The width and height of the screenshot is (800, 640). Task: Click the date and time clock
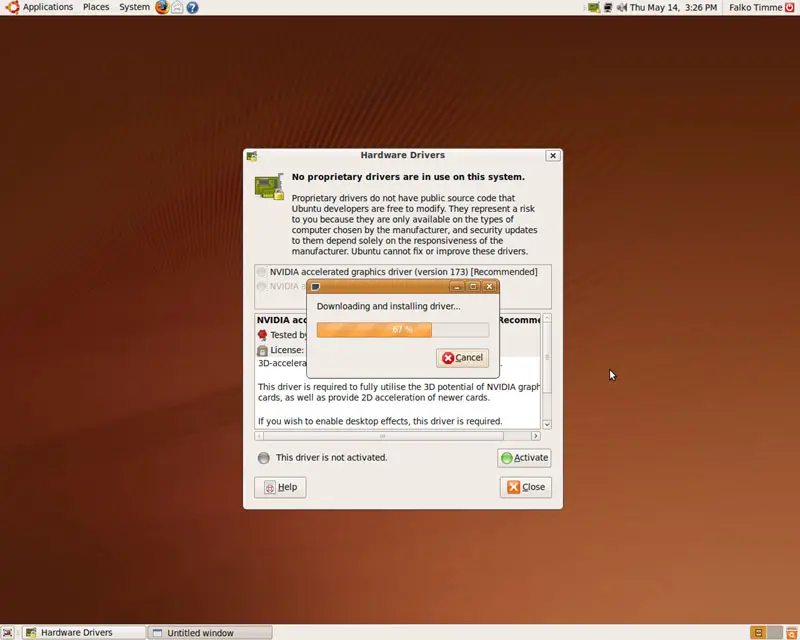point(673,7)
